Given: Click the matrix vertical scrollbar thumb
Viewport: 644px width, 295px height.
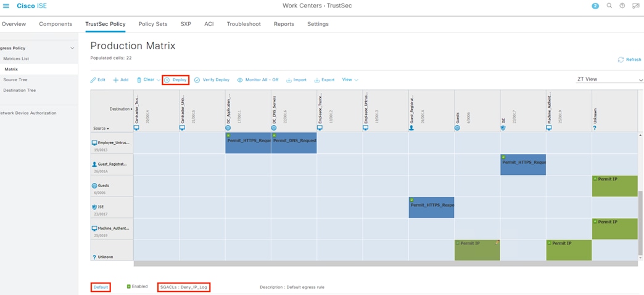Looking at the screenshot, I should pyautogui.click(x=640, y=222).
